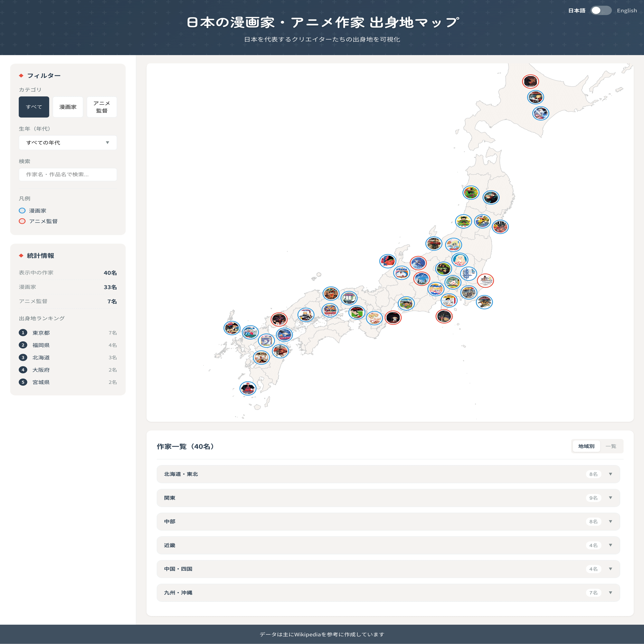Click 東京都 in the birthplace ranking
This screenshot has width=644, height=644.
pyautogui.click(x=41, y=333)
